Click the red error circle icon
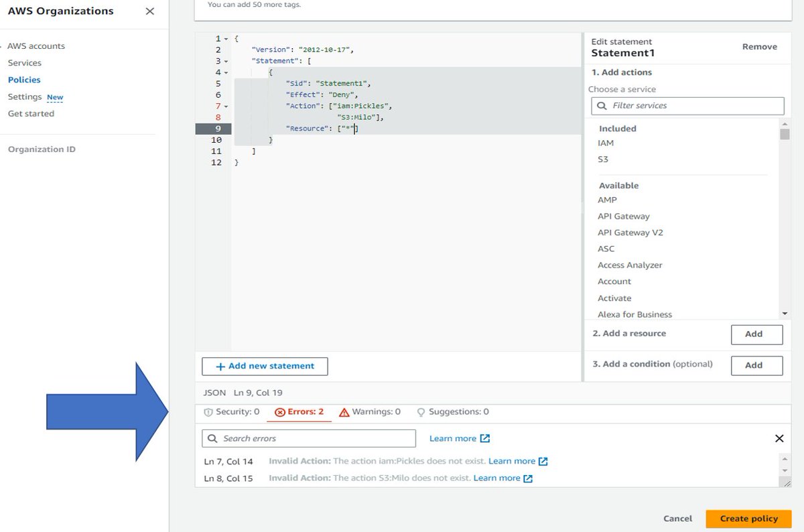Viewport: 804px width, 532px height. tap(280, 412)
